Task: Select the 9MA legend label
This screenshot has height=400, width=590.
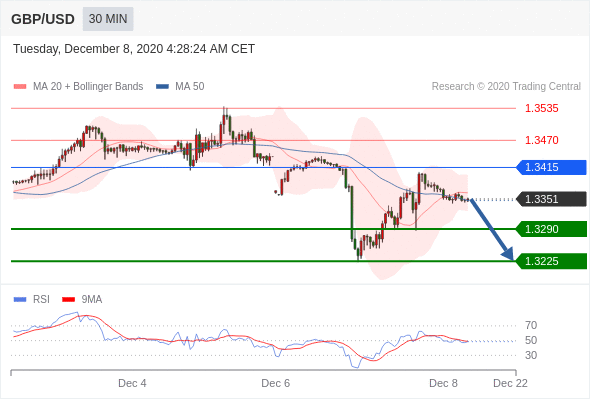Action: tap(92, 300)
